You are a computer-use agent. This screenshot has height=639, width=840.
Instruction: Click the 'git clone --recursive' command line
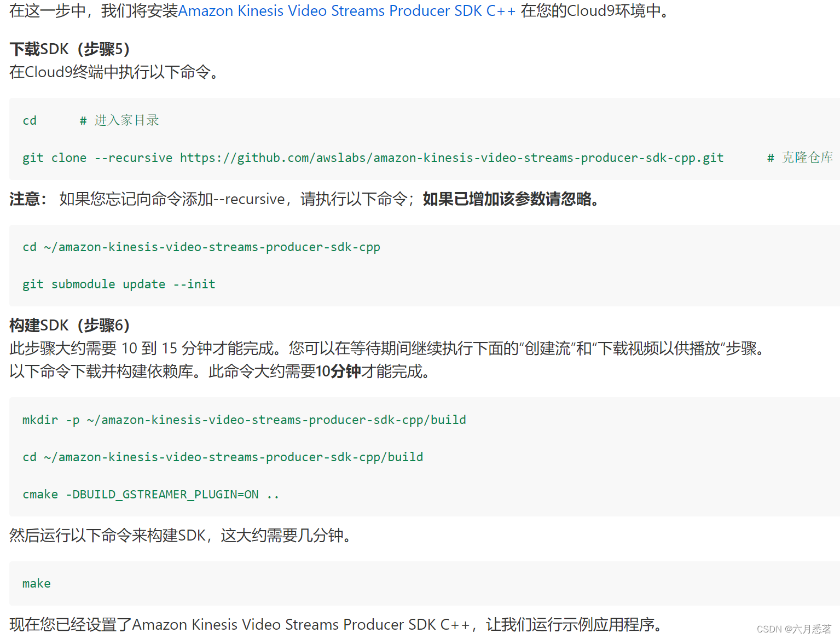(x=373, y=158)
